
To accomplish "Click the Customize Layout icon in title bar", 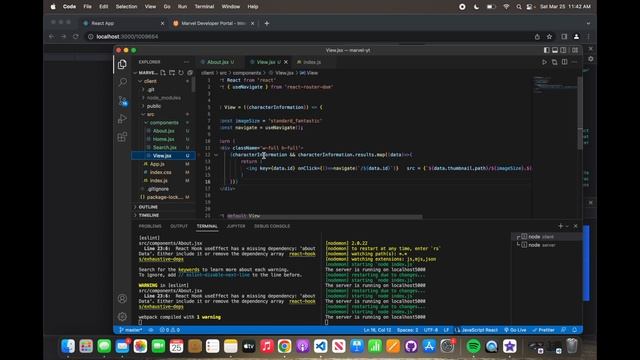I will (x=575, y=50).
